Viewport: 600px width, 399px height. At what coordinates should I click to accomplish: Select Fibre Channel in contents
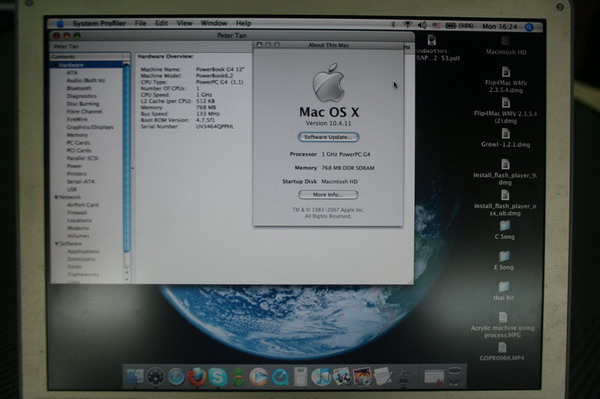pos(84,112)
